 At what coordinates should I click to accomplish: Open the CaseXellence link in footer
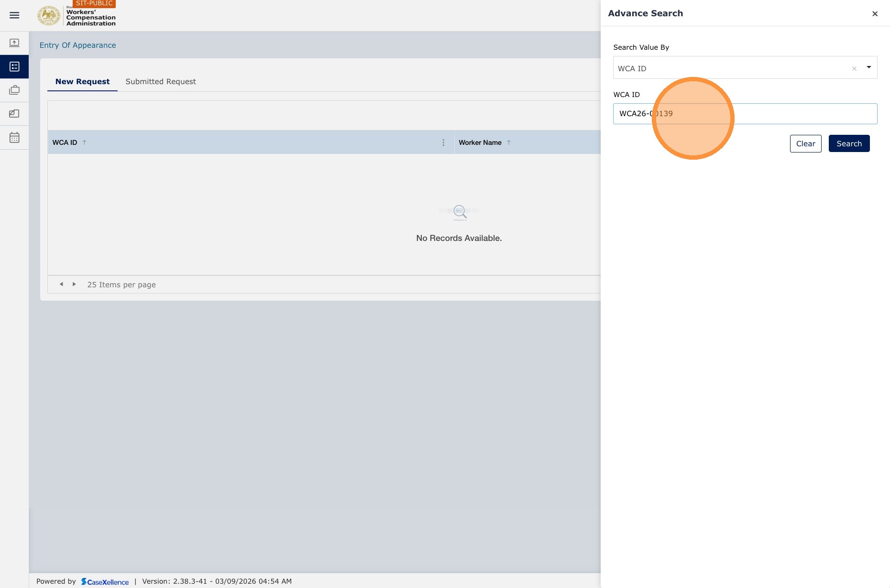(x=105, y=581)
